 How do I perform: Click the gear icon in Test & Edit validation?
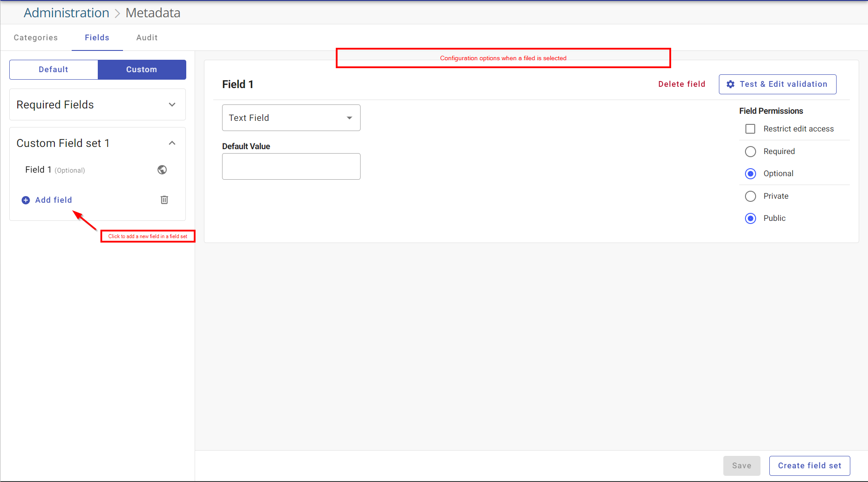coord(730,84)
